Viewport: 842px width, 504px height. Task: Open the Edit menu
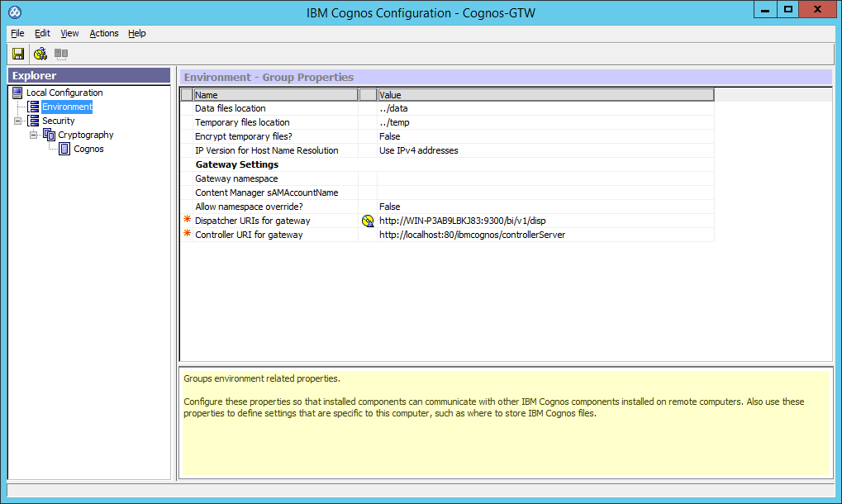point(42,33)
